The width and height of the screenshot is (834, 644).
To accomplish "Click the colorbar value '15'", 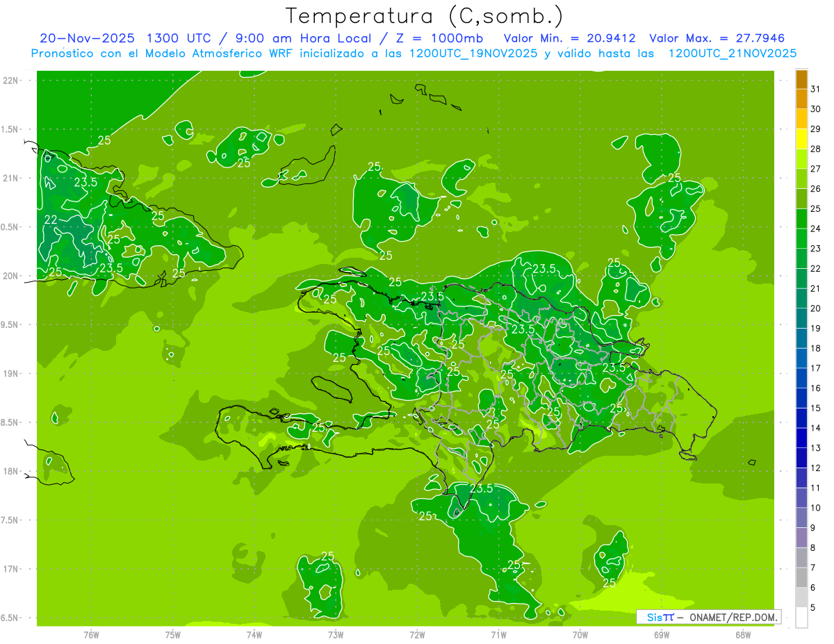I will [816, 408].
